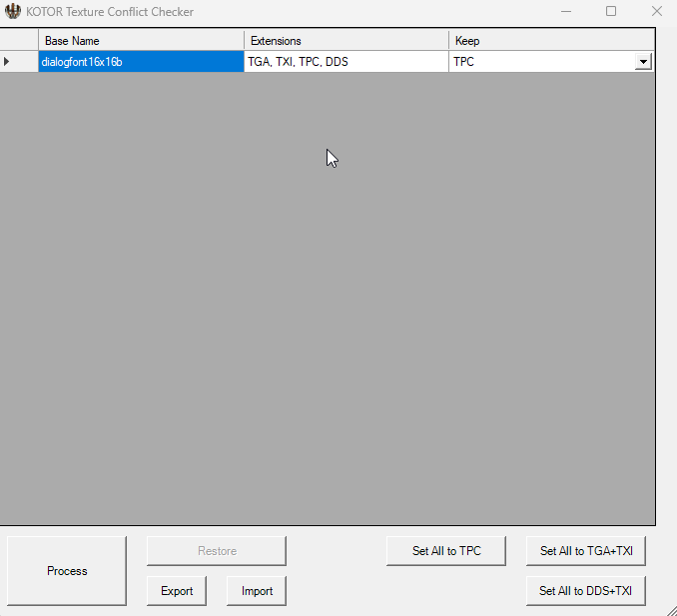
Task: Minimize the KOTOR Texture Conflict Checker window
Action: click(x=566, y=11)
